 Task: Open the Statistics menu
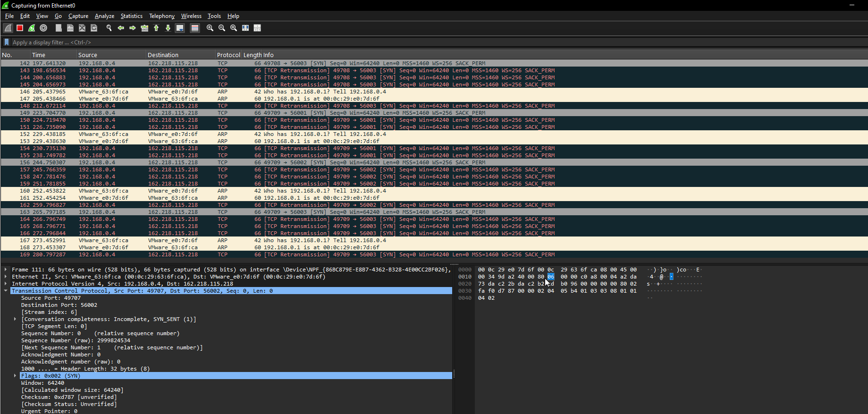tap(131, 16)
